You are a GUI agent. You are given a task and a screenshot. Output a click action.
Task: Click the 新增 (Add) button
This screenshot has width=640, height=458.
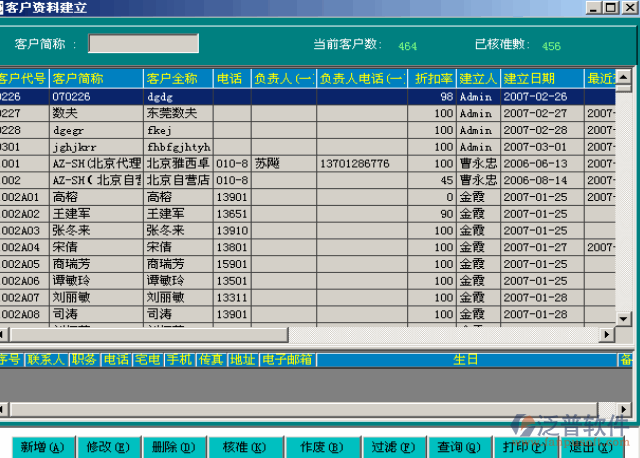coord(42,447)
